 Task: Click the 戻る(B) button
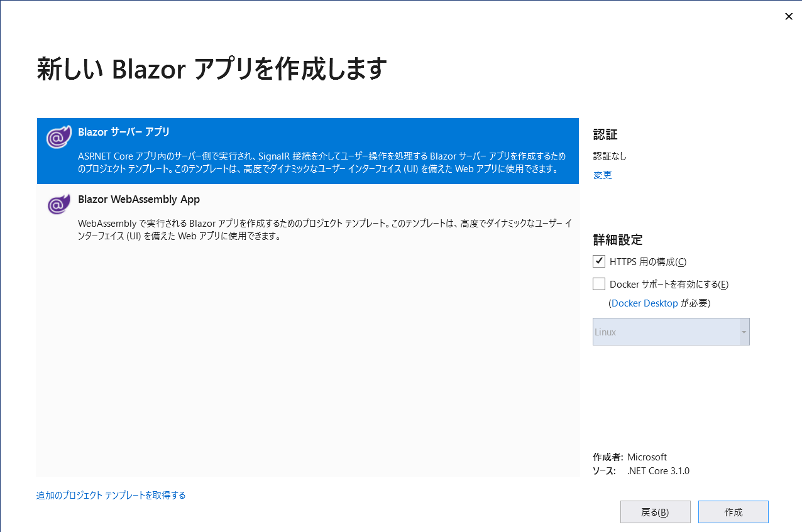coord(655,512)
